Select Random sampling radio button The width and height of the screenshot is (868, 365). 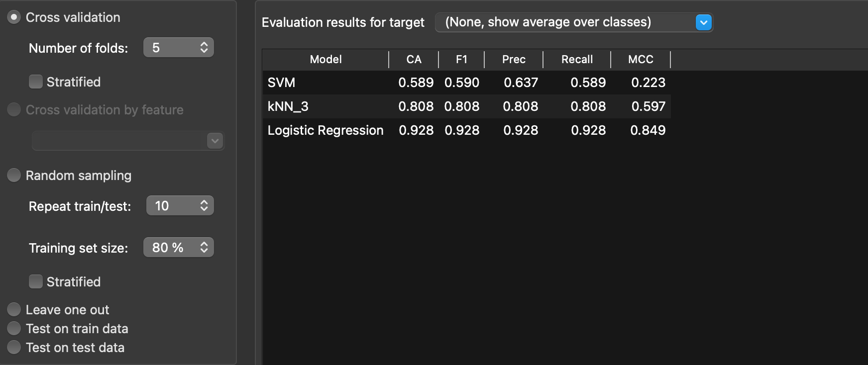[x=14, y=175]
